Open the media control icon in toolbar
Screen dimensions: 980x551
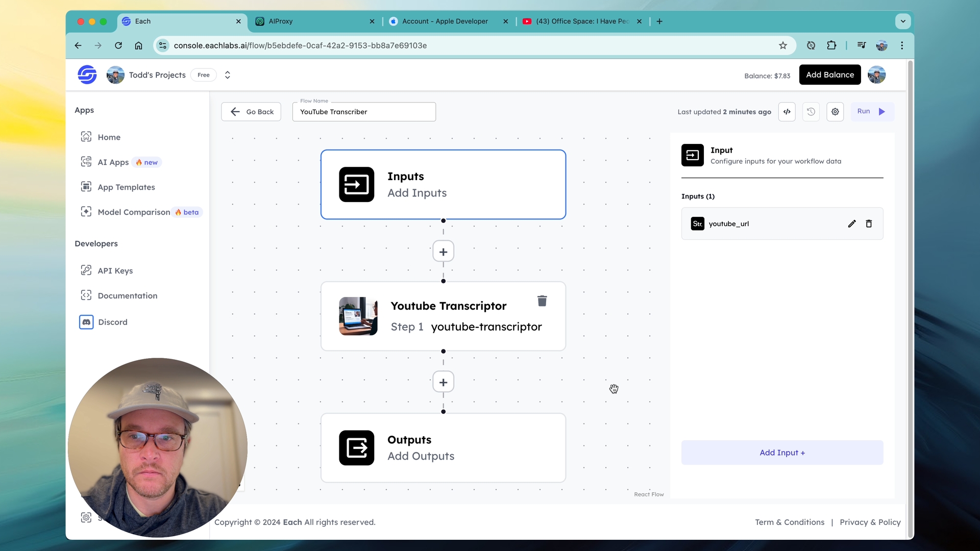[862, 45]
